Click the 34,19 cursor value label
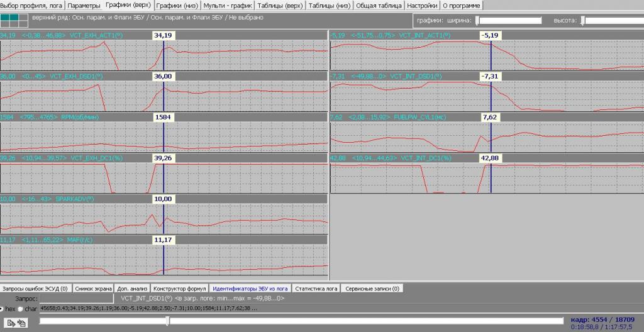 (x=164, y=36)
